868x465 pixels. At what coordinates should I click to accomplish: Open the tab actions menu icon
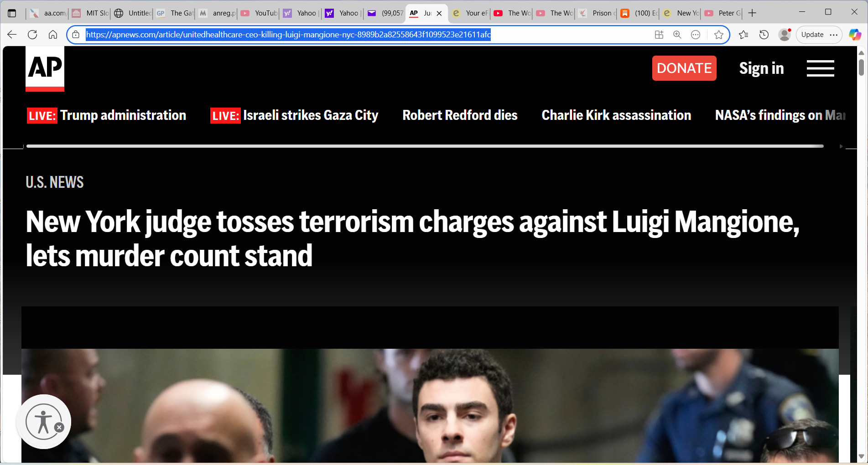click(12, 13)
